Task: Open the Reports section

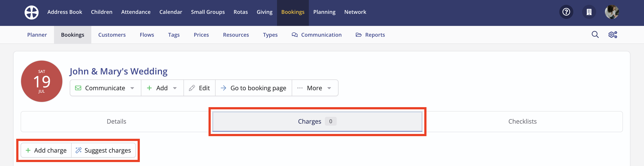Action: [x=370, y=35]
